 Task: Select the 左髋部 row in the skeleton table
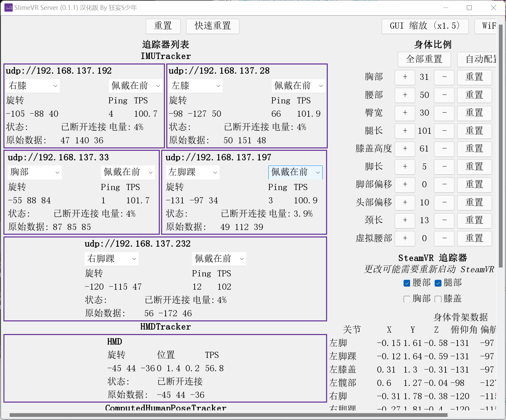[x=412, y=383]
